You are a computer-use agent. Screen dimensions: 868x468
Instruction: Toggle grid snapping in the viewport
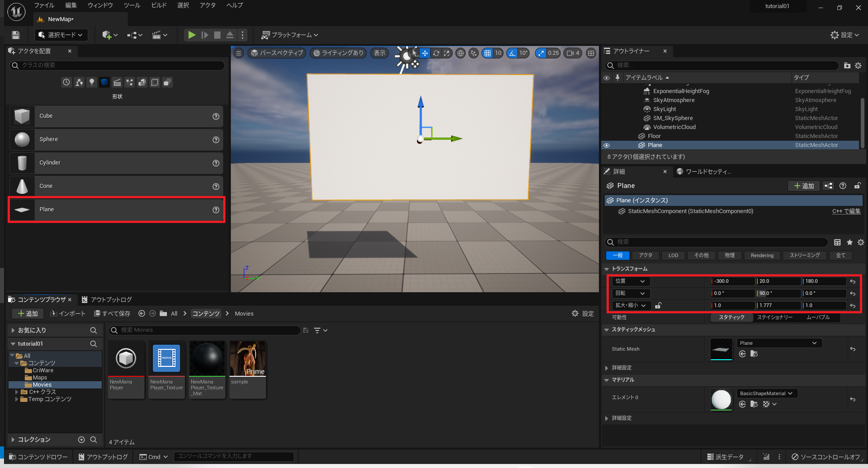point(487,53)
